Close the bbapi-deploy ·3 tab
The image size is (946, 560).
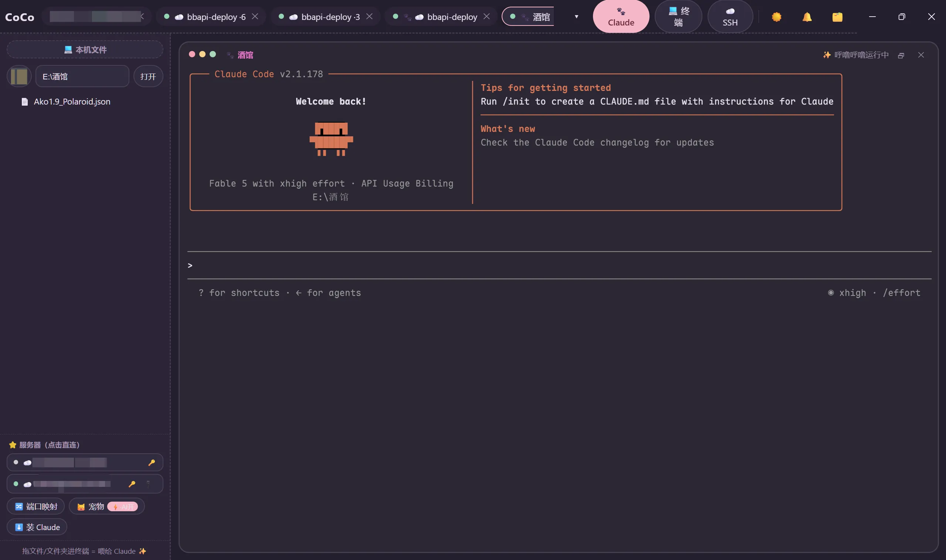pyautogui.click(x=370, y=17)
